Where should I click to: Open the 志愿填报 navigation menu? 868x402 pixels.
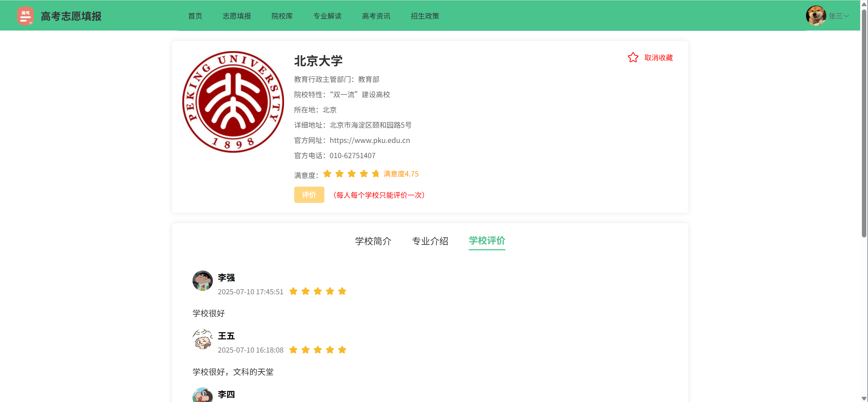tap(237, 16)
